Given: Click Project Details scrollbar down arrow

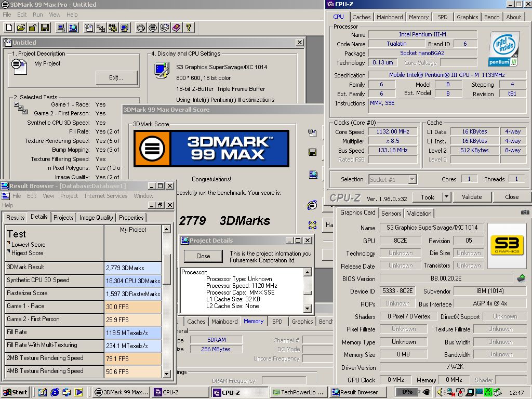Looking at the screenshot, I should tap(308, 309).
